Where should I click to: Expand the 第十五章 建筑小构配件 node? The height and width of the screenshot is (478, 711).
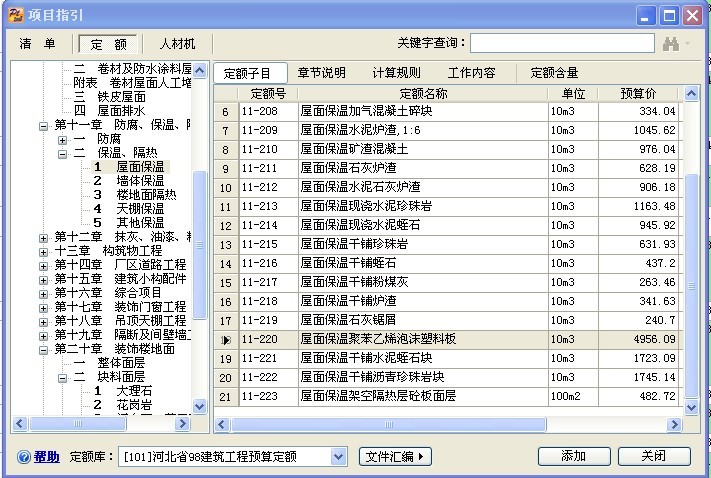tap(44, 280)
